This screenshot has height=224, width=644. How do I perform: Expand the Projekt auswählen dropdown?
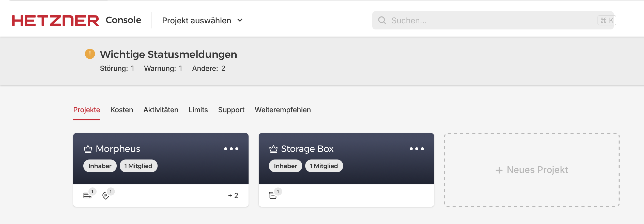196,20
